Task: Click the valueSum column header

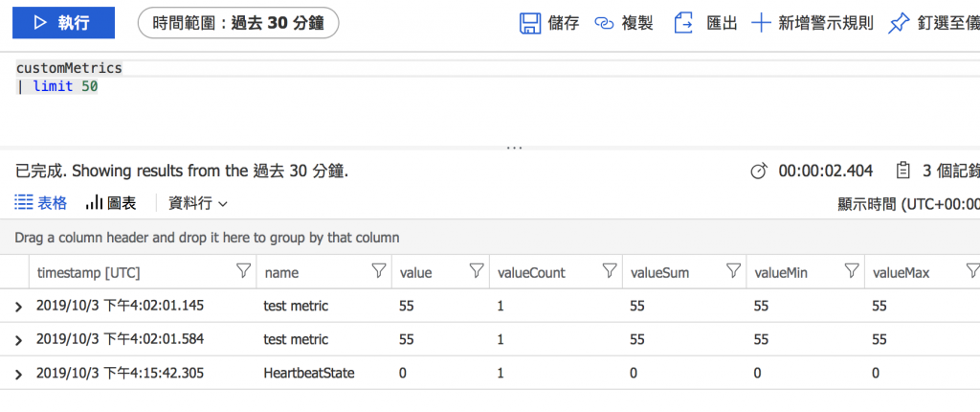Action: 659,272
